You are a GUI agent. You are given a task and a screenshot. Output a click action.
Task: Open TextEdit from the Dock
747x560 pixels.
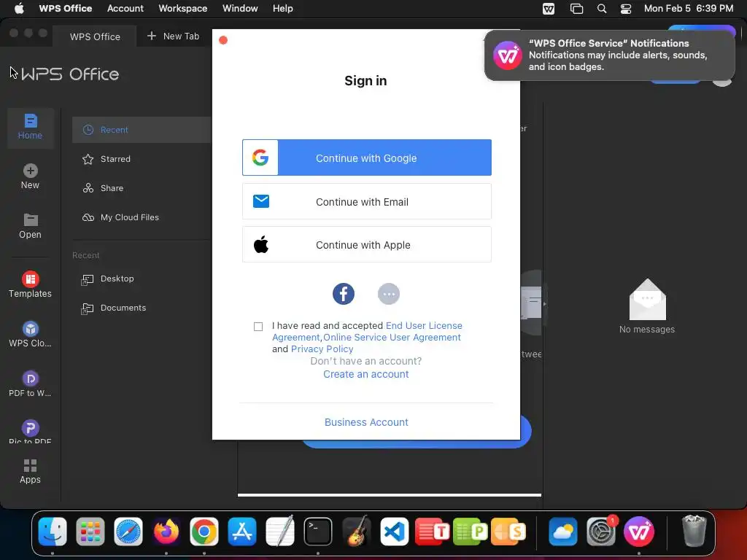click(x=280, y=532)
